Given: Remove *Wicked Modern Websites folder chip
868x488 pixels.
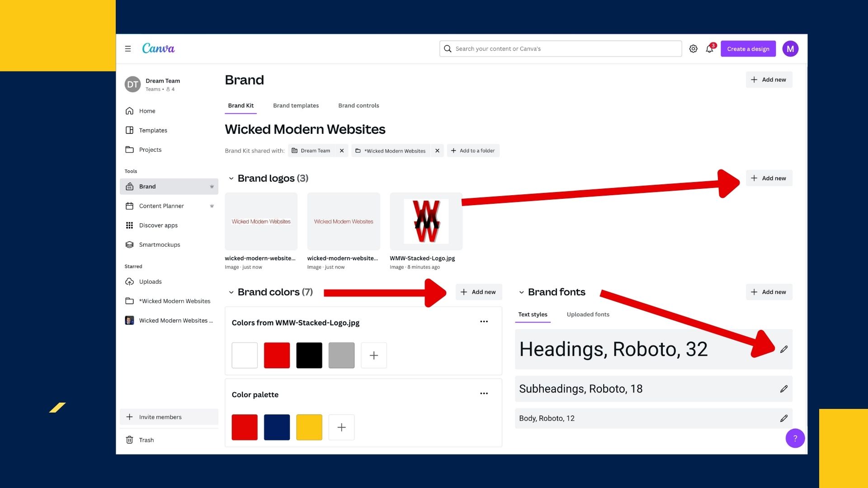Looking at the screenshot, I should (437, 151).
